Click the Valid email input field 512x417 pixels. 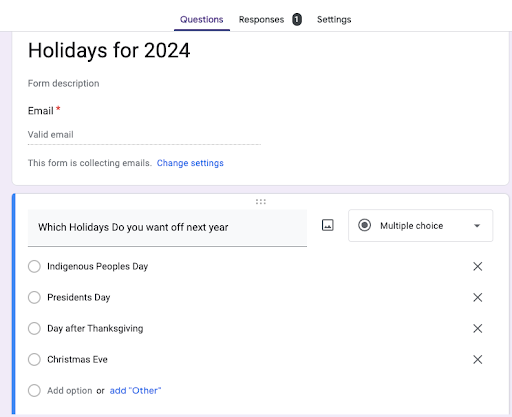click(x=144, y=135)
